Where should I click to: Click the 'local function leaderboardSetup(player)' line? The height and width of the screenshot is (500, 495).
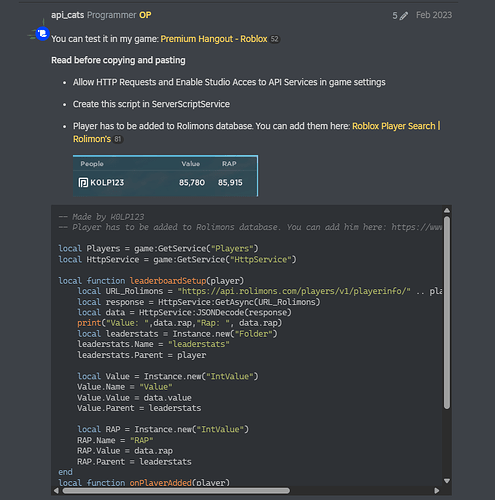(x=151, y=281)
